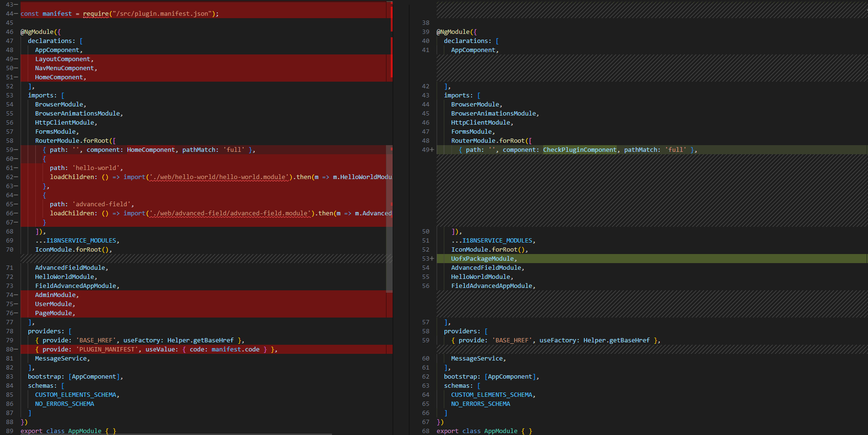
Task: Click CheckPluginComponent in the added route line
Action: coord(579,150)
